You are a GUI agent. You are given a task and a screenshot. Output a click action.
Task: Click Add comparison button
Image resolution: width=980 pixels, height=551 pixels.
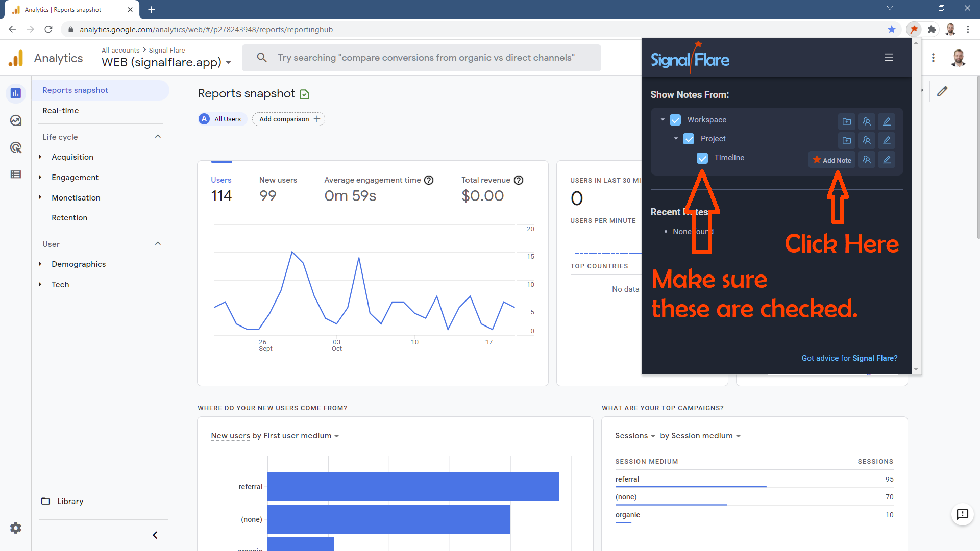tap(288, 119)
